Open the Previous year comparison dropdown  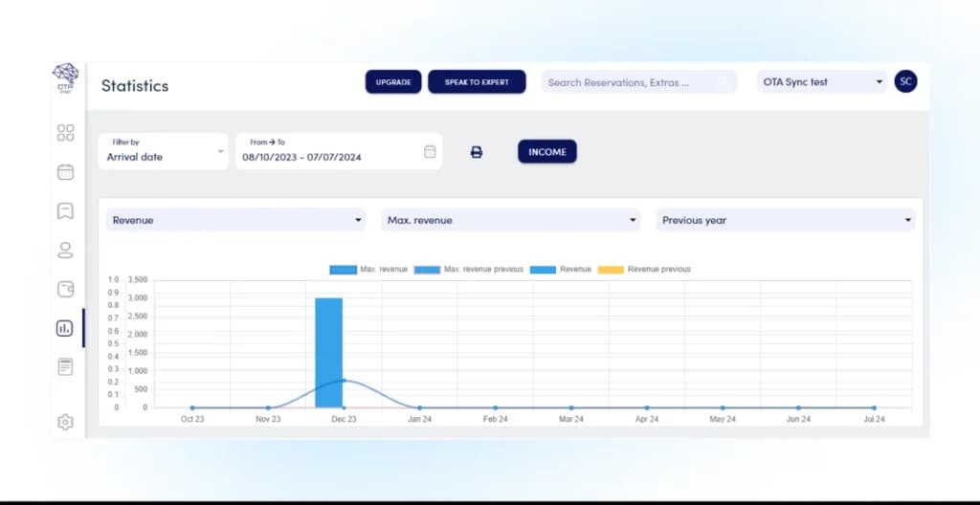786,220
